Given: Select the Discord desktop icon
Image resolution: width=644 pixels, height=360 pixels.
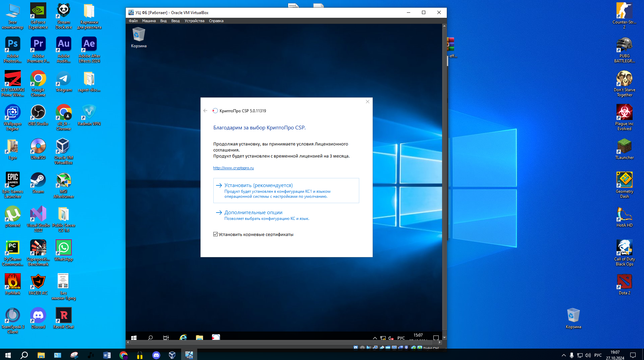Looking at the screenshot, I should 38,318.
